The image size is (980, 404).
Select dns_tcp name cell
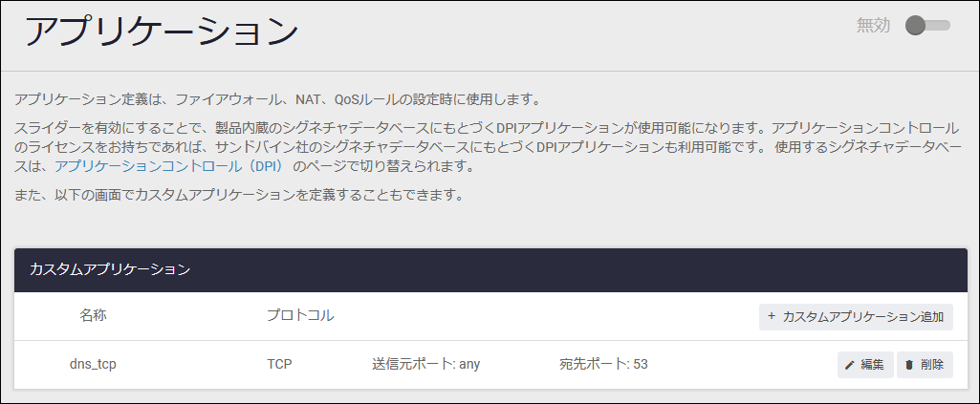coord(93,364)
